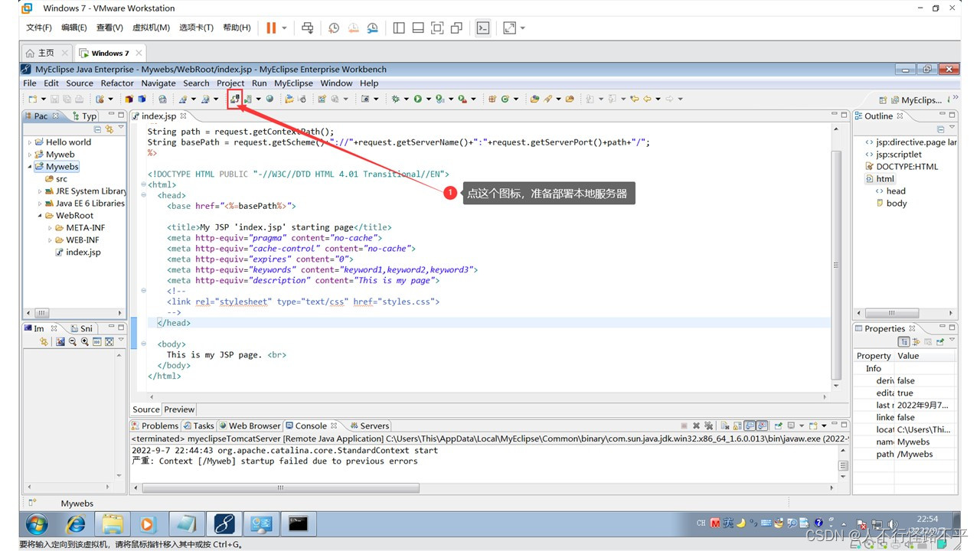Open the Project menu
The height and width of the screenshot is (551, 980).
(x=230, y=83)
